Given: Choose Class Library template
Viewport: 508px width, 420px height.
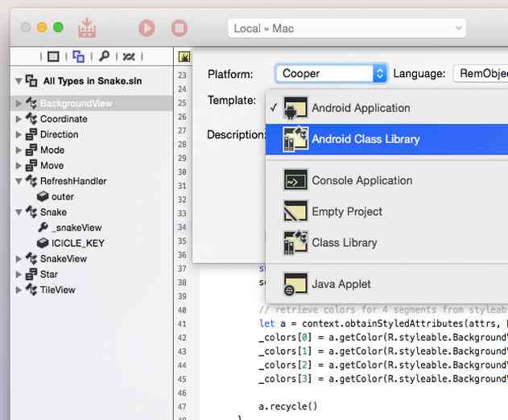Looking at the screenshot, I should click(x=386, y=242).
